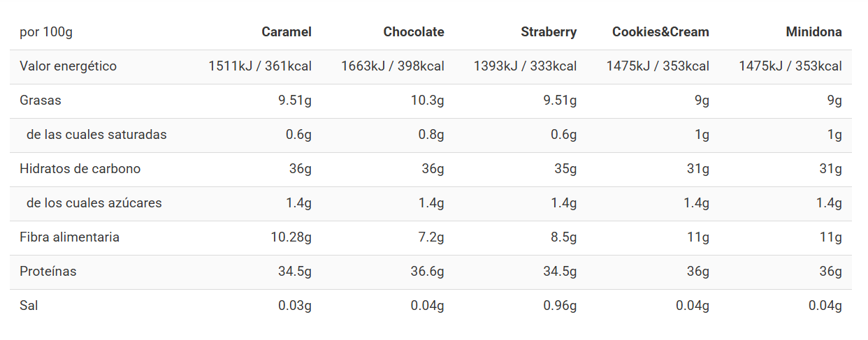The height and width of the screenshot is (340, 868).
Task: Click the 0.96g salt value
Action: pyautogui.click(x=560, y=306)
